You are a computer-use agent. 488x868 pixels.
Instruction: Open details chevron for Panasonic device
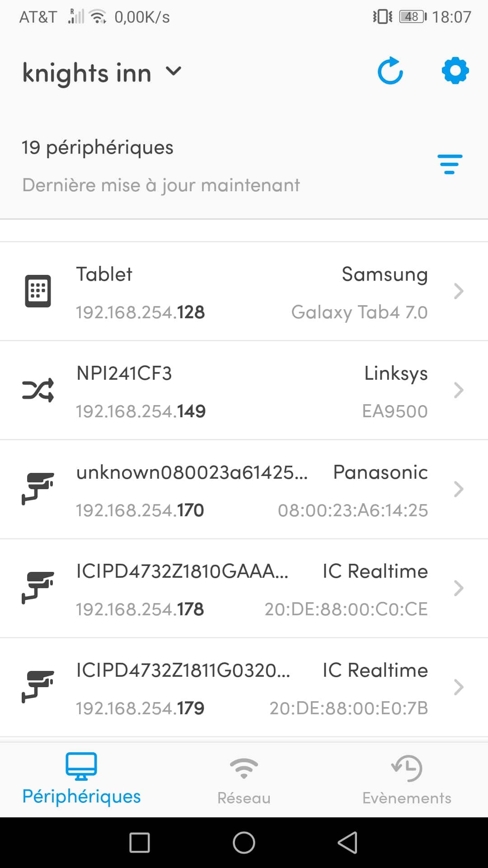coord(459,489)
